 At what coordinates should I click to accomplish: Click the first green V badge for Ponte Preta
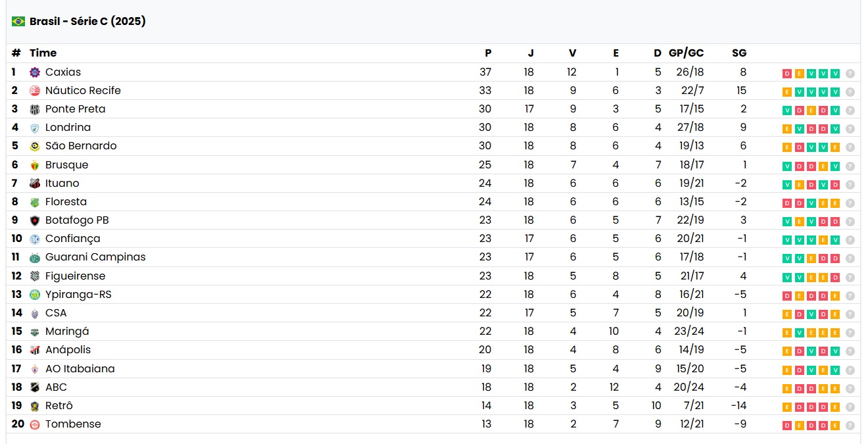[x=787, y=111]
